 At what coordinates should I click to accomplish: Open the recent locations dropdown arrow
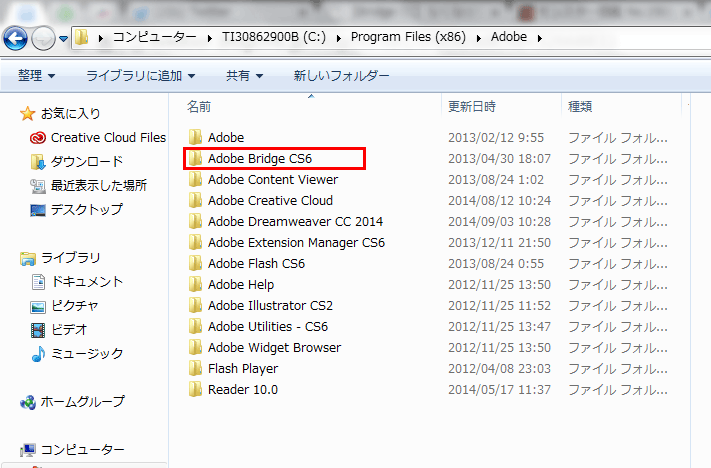[63, 39]
